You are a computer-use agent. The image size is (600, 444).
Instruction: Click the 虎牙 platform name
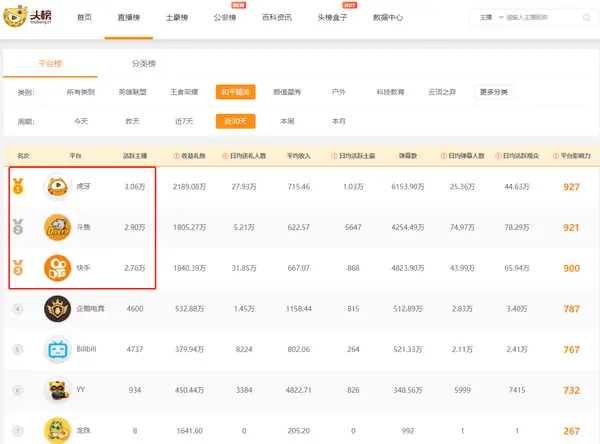click(x=83, y=186)
